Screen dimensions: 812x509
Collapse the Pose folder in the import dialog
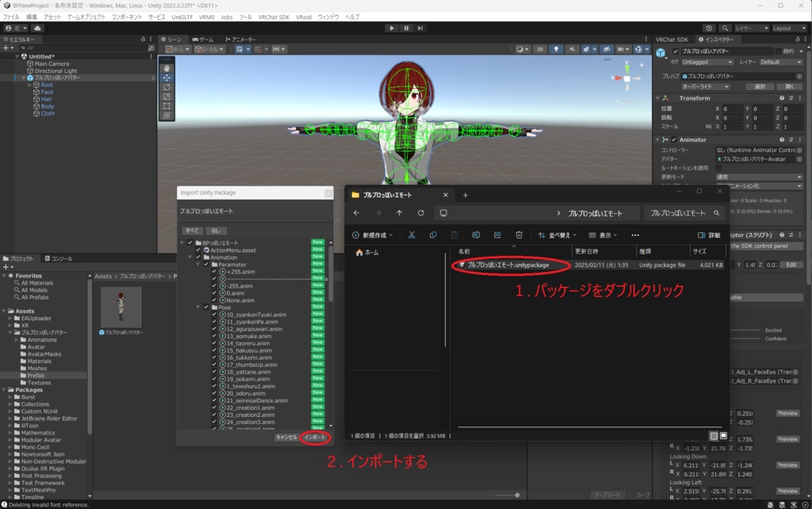coord(197,308)
